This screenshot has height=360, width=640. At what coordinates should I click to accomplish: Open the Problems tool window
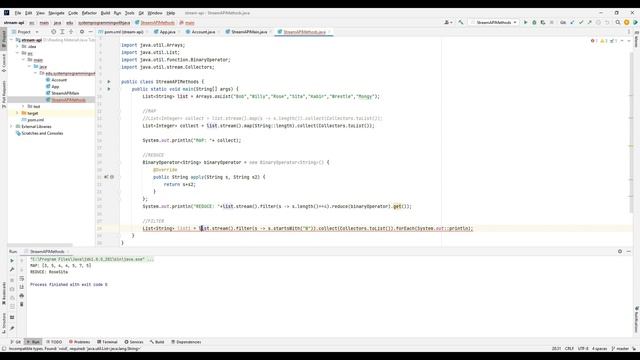[80, 342]
